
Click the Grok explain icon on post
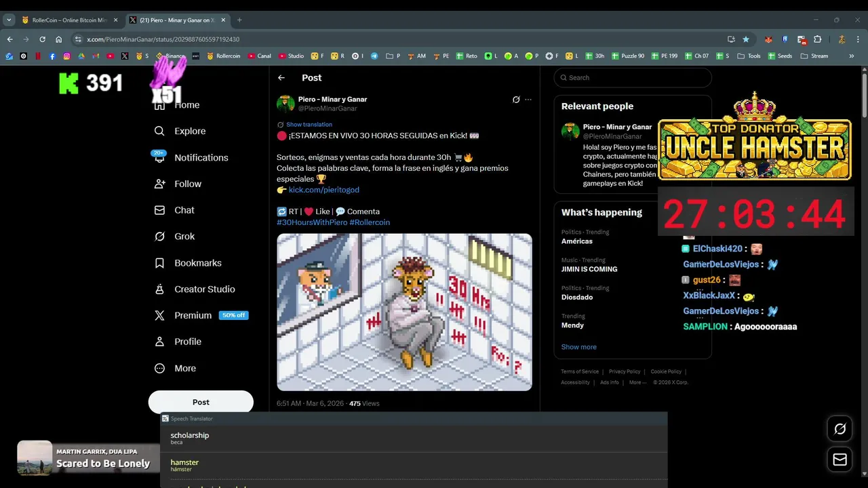point(516,100)
